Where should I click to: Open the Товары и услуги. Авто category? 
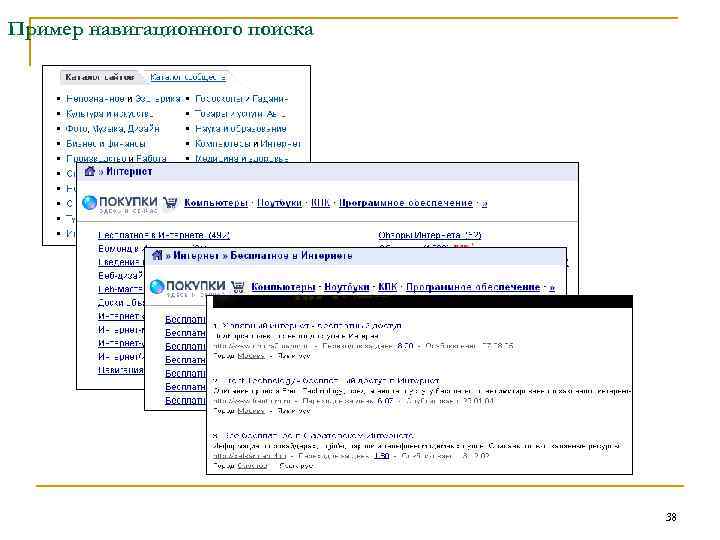tap(240, 113)
